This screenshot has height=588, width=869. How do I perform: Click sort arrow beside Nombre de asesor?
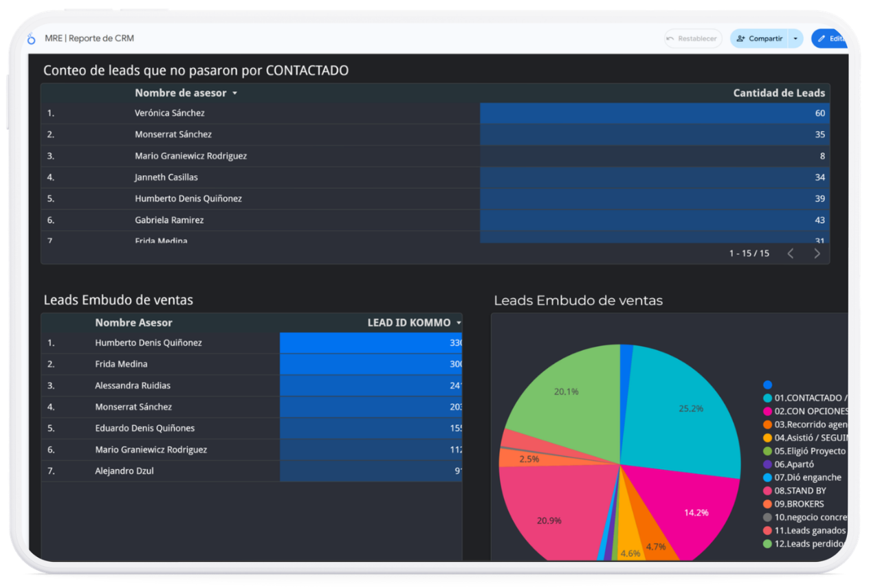[234, 93]
